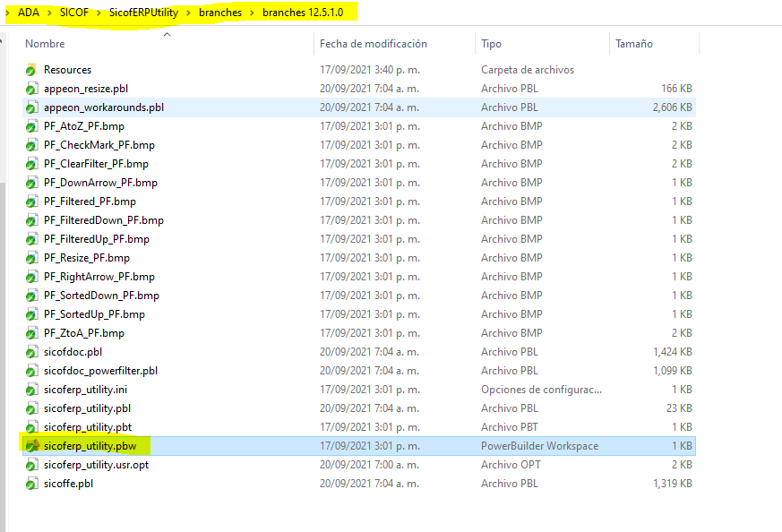Screen dimensions: 782x532
Task: Select the appeon_workarounds.pbl file row
Action: pos(103,107)
